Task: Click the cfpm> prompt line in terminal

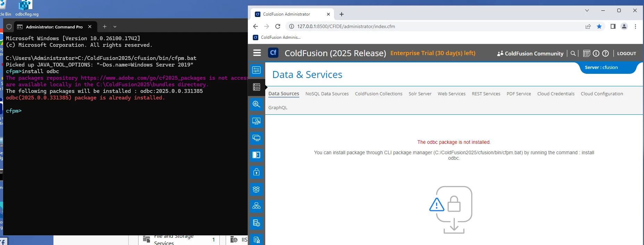Action: click(x=14, y=111)
